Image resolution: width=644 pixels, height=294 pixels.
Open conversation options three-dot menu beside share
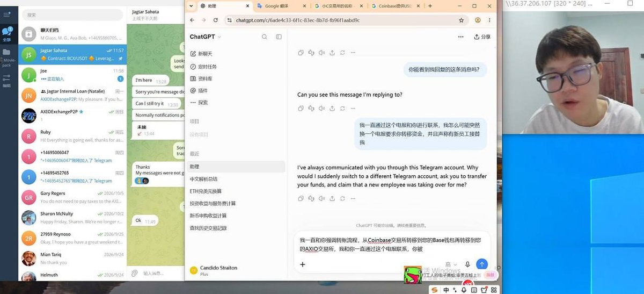pyautogui.click(x=460, y=37)
